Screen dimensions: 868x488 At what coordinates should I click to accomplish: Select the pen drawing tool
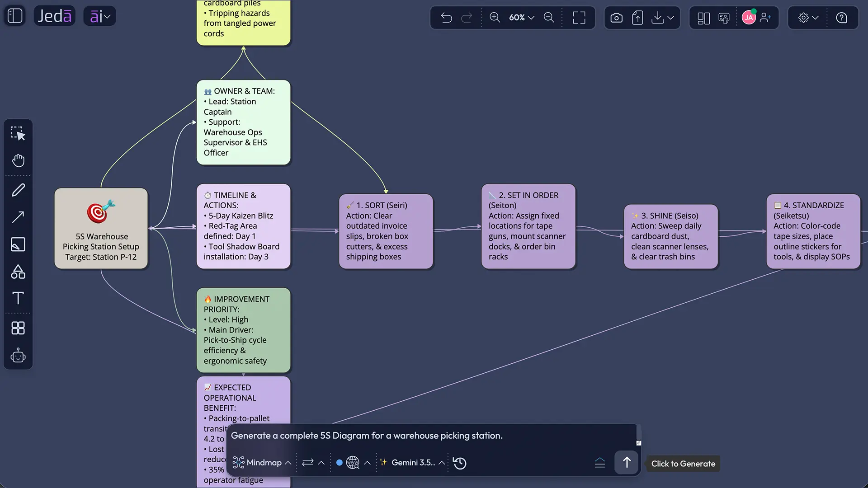(x=18, y=190)
